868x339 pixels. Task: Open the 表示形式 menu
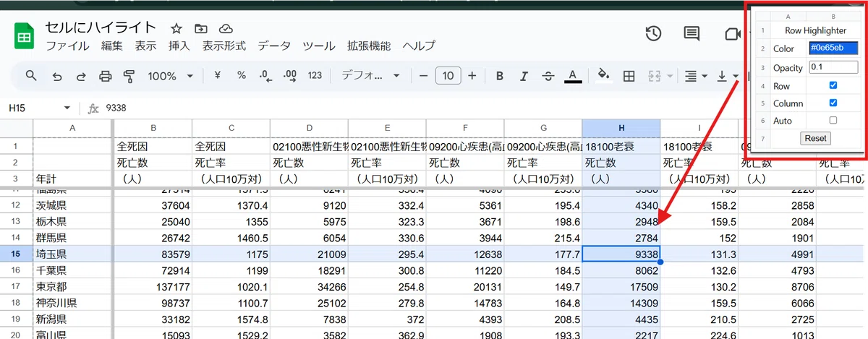pos(224,46)
